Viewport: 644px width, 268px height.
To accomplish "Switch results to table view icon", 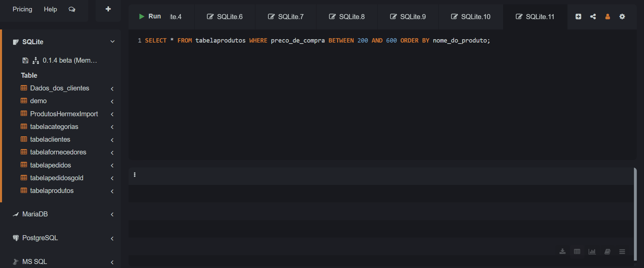I will (x=577, y=252).
